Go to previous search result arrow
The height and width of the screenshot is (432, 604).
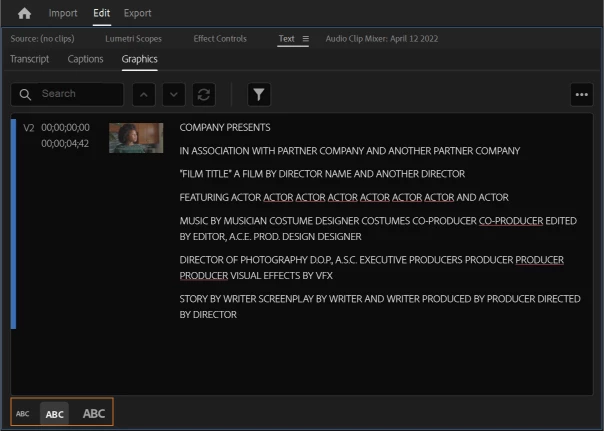(x=144, y=94)
